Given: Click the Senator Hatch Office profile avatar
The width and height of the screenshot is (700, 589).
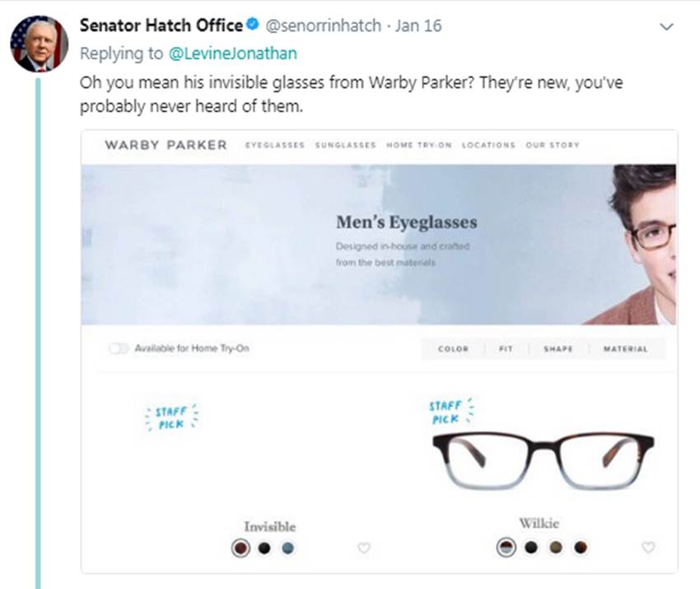Looking at the screenshot, I should pyautogui.click(x=39, y=42).
